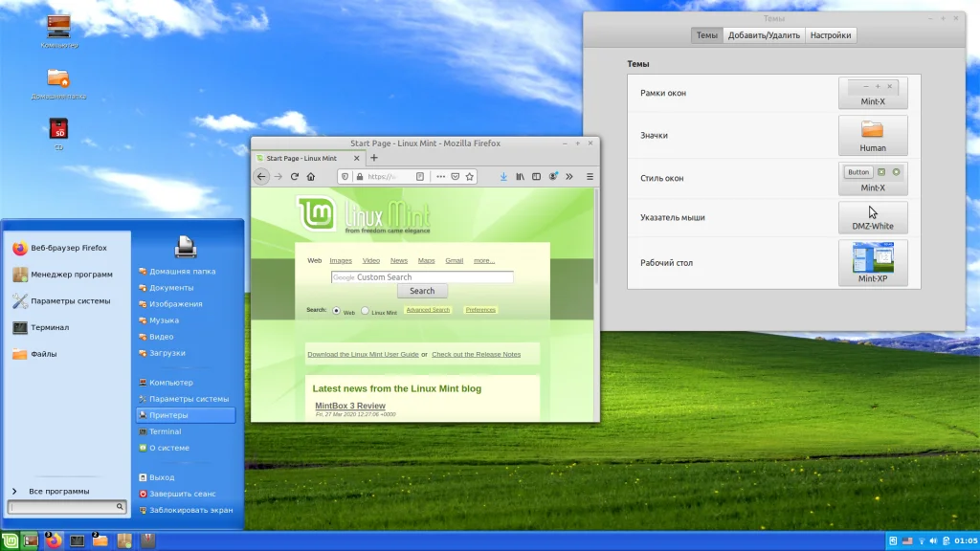Viewport: 980px width, 551px height.
Task: Open Firefox hamburger menu
Action: (590, 177)
